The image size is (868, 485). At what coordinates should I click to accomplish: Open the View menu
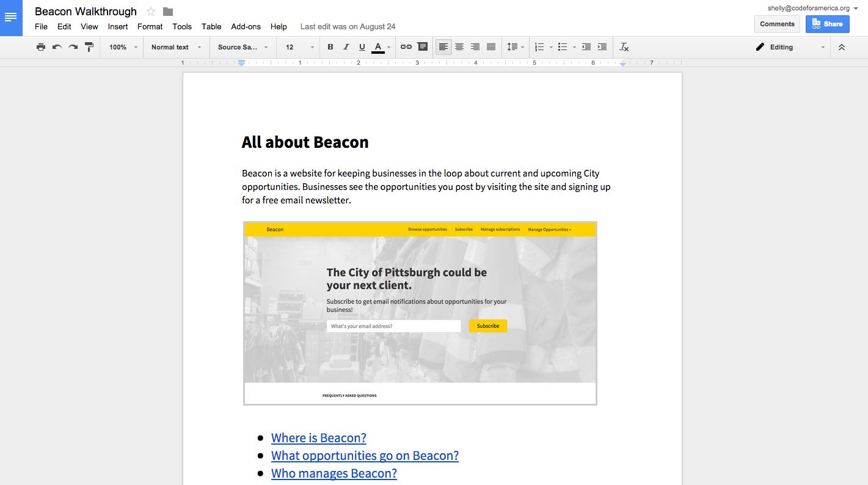[x=89, y=26]
